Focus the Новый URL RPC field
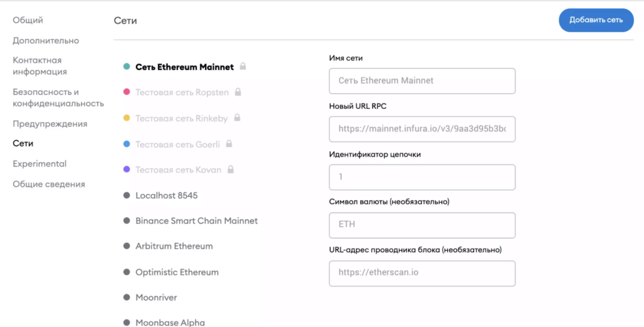This screenshot has height=327, width=644. [x=422, y=129]
